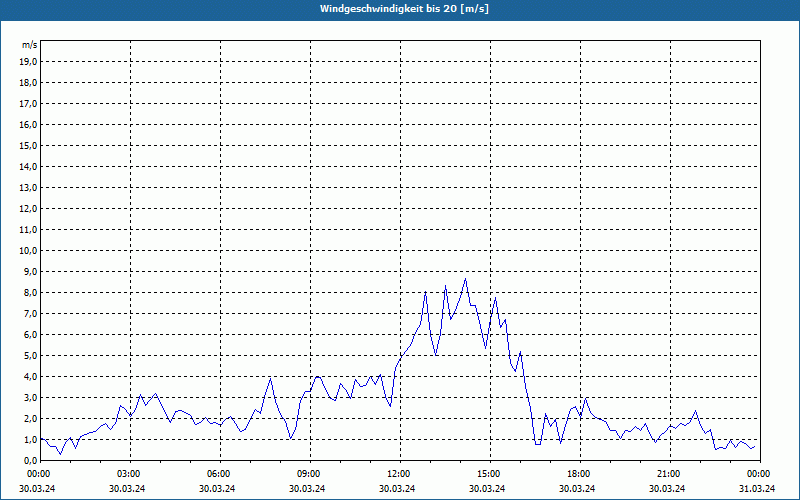Click the 14,0 y-axis label

point(28,166)
